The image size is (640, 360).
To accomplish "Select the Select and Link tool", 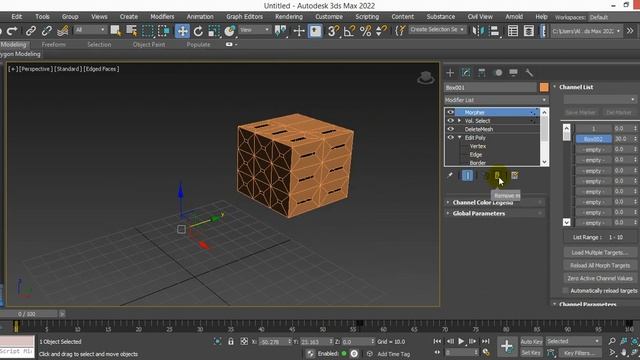I will [x=31, y=31].
